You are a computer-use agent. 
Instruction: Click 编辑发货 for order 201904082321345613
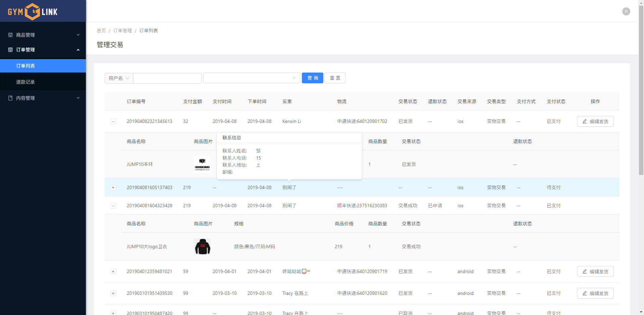(595, 121)
